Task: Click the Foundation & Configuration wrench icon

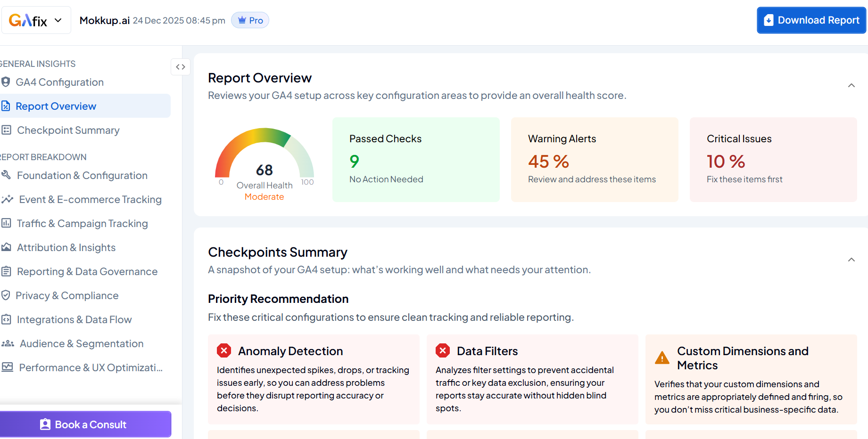Action: coord(6,175)
